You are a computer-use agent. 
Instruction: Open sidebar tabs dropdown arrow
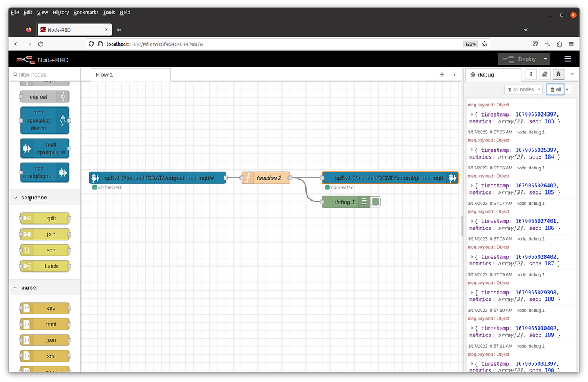point(572,74)
